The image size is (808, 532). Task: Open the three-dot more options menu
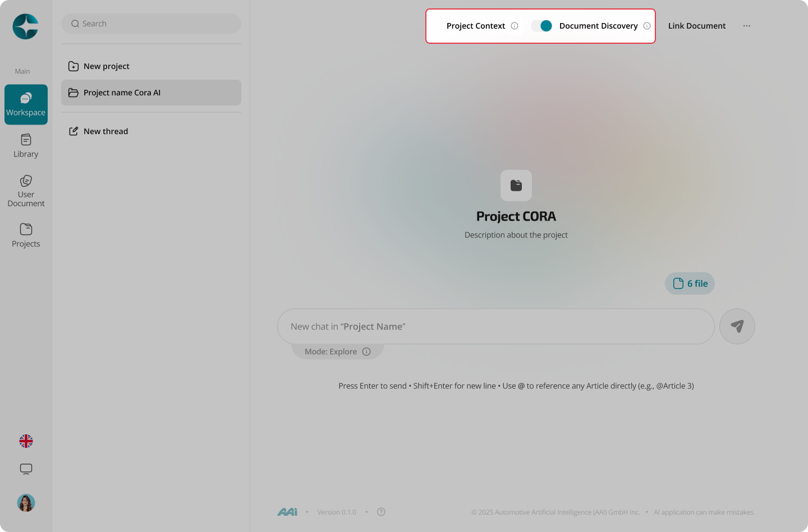pos(747,26)
